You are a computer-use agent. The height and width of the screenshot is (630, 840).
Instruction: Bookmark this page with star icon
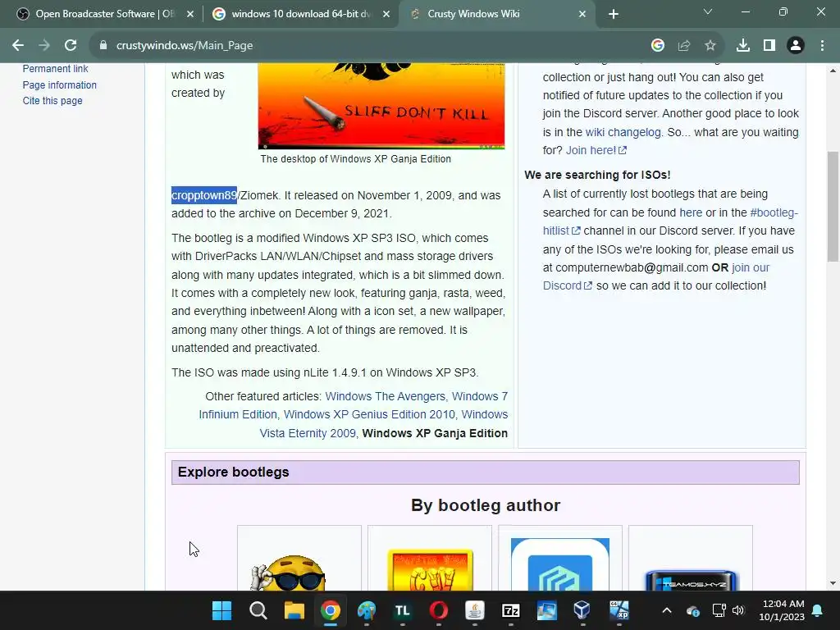pos(710,46)
